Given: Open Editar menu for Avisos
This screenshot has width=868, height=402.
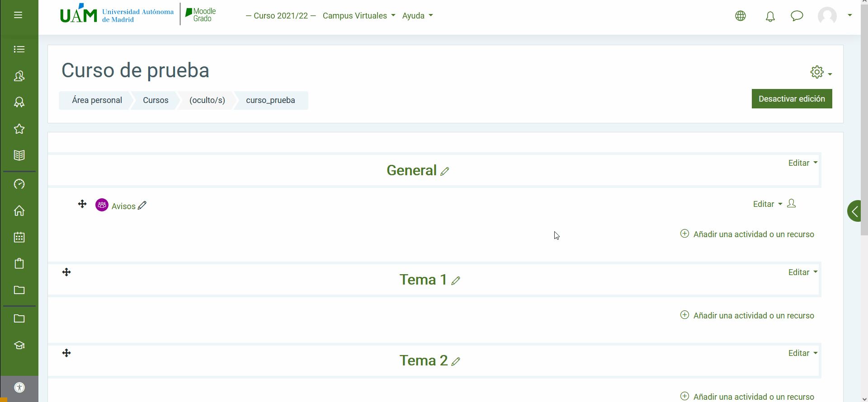Looking at the screenshot, I should pos(768,204).
